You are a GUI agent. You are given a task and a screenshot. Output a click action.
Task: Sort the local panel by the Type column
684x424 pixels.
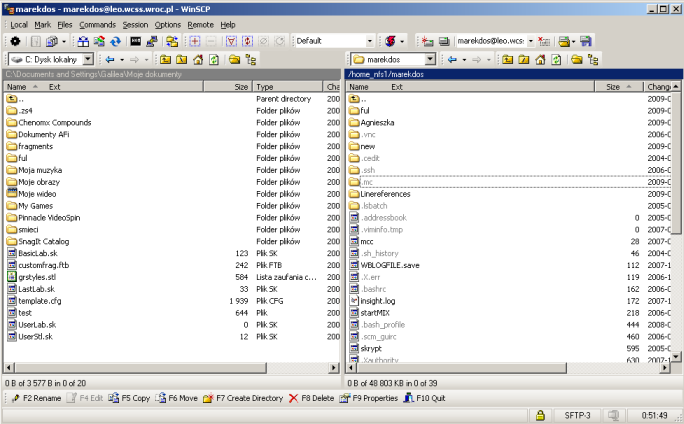(x=288, y=87)
